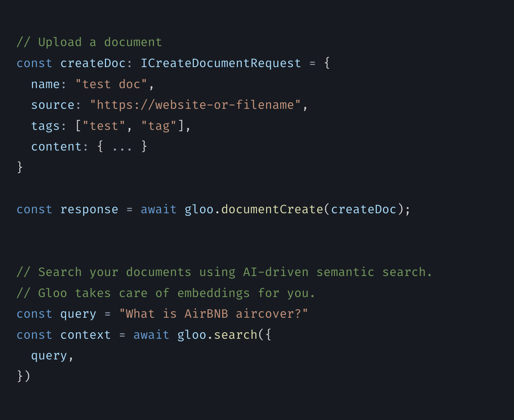Click the createDoc variable declaration
This screenshot has width=514, height=420.
pos(93,63)
